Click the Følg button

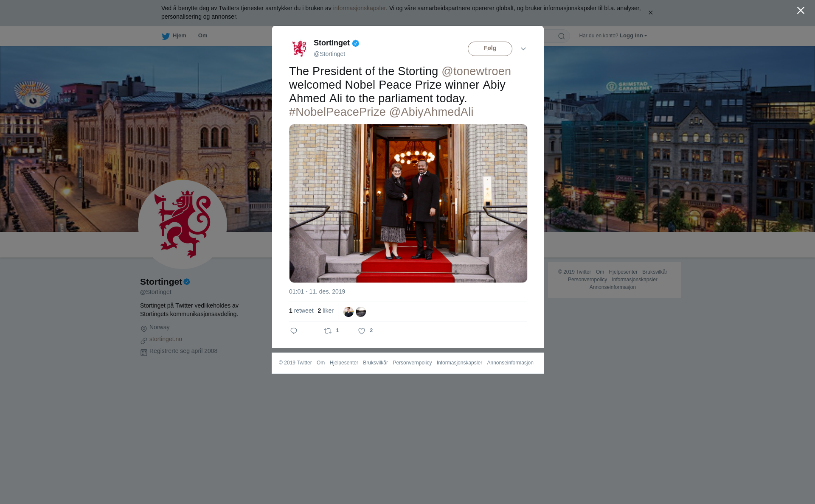point(490,49)
